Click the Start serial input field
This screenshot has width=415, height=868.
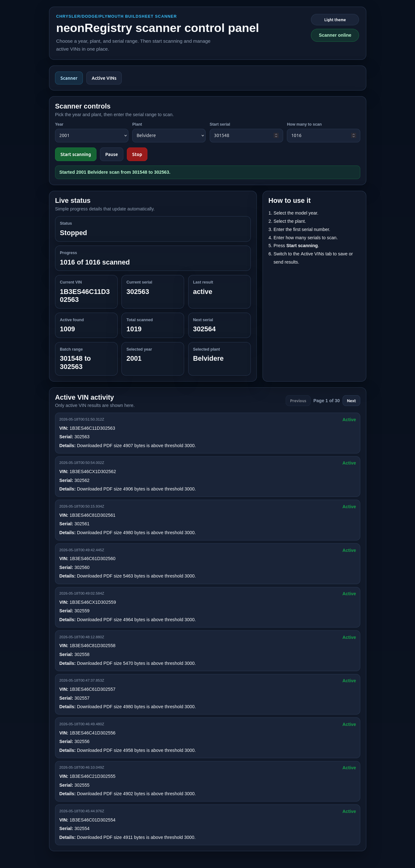(x=246, y=135)
